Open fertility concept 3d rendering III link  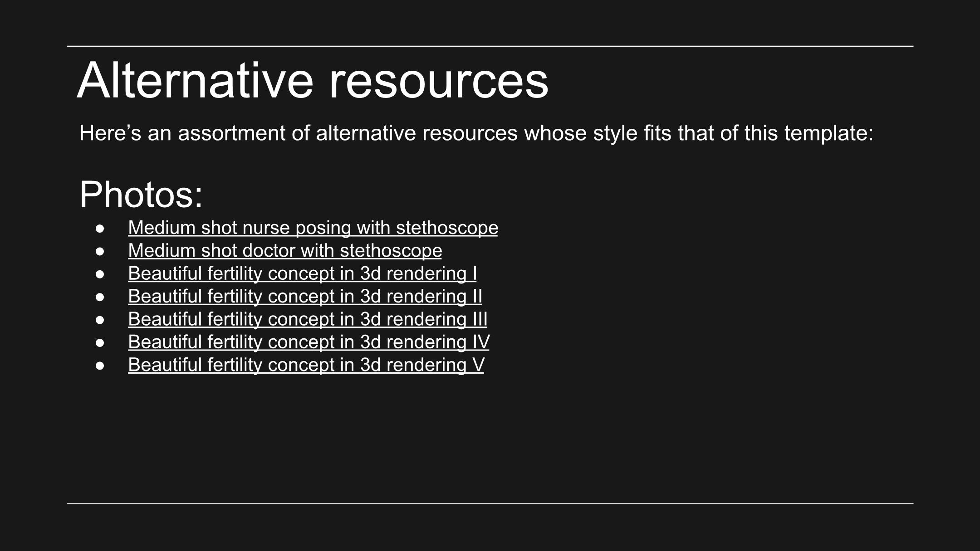[x=308, y=319]
